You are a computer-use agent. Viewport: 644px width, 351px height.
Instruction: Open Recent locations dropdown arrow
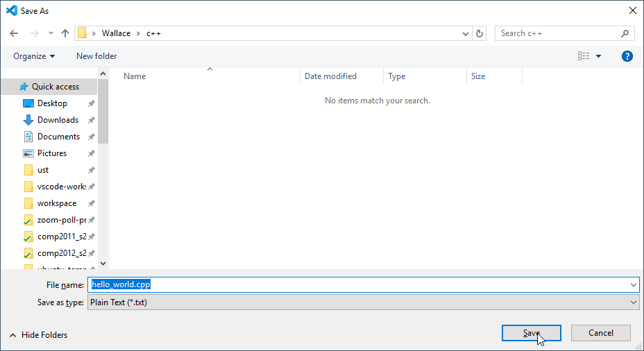pyautogui.click(x=51, y=33)
